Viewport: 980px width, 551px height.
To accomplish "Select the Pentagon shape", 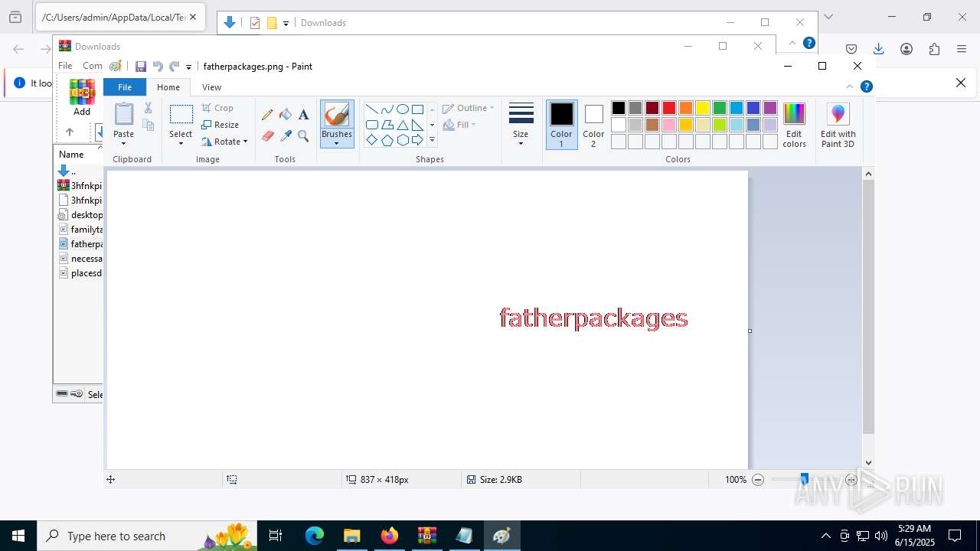I will click(x=387, y=140).
